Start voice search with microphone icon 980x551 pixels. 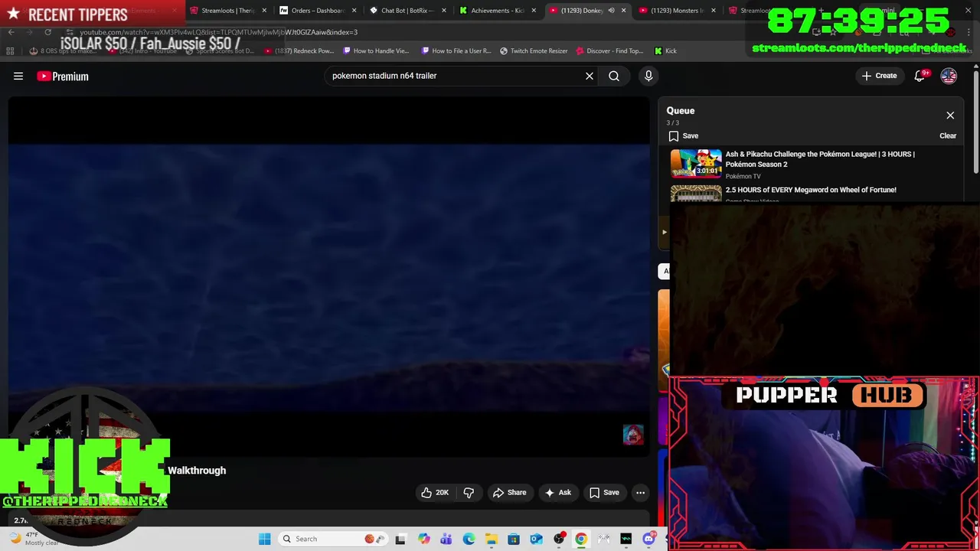pos(648,76)
